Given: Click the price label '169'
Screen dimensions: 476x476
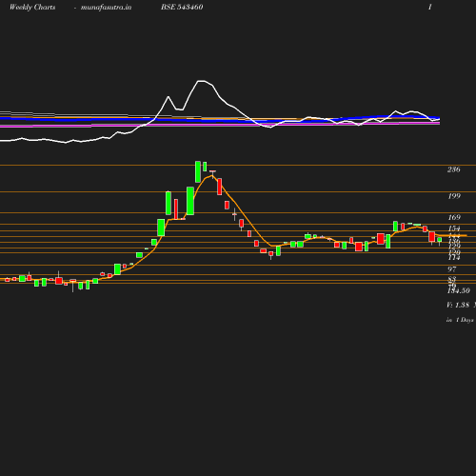Looking at the screenshot, I should click(x=454, y=217).
